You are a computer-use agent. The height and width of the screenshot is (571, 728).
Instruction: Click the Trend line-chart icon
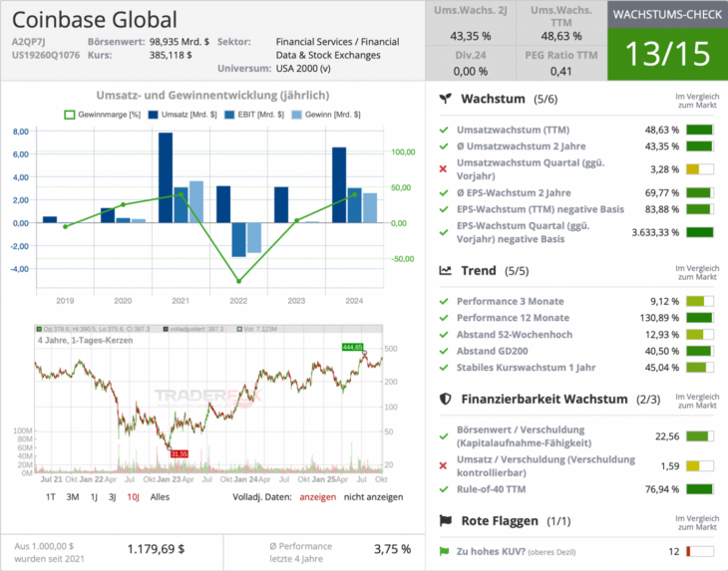(x=447, y=270)
